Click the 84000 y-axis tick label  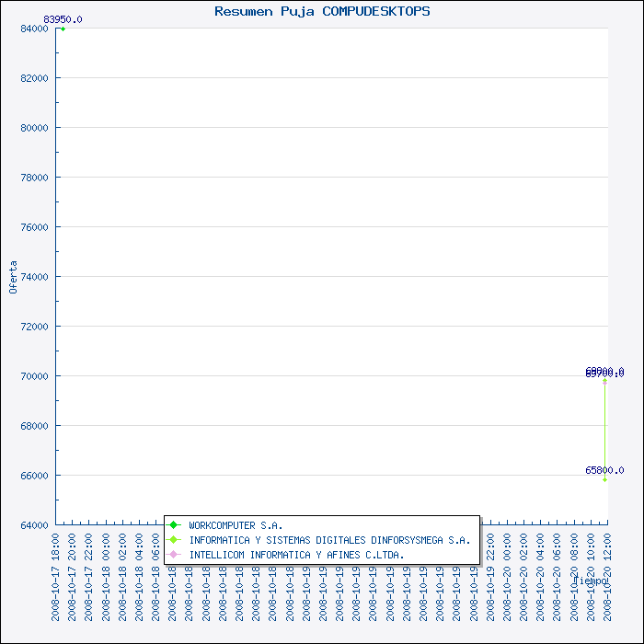(33, 29)
